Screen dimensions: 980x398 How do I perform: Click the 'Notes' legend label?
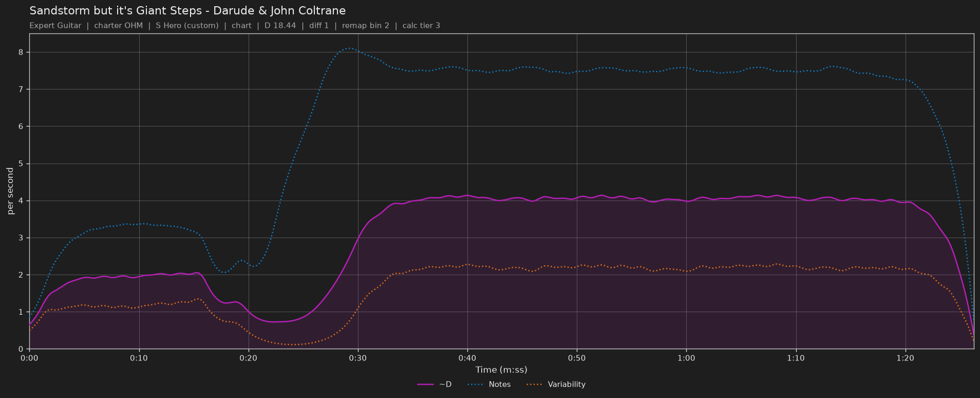click(500, 385)
